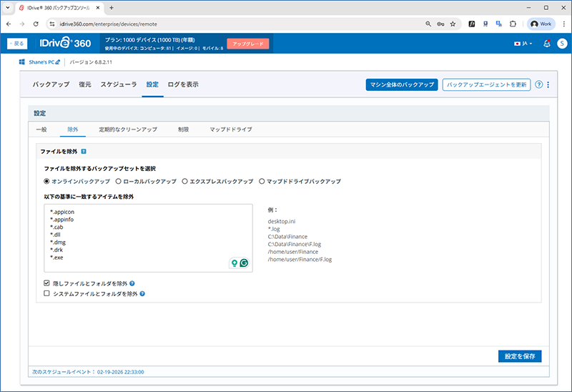Uncheck 隠しファイルとフォルダを除外 checkbox
572x392 pixels.
click(47, 283)
